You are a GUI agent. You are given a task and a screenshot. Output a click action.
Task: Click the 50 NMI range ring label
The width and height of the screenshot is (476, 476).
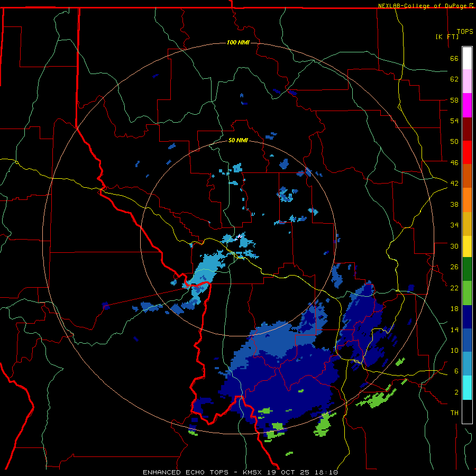(238, 140)
